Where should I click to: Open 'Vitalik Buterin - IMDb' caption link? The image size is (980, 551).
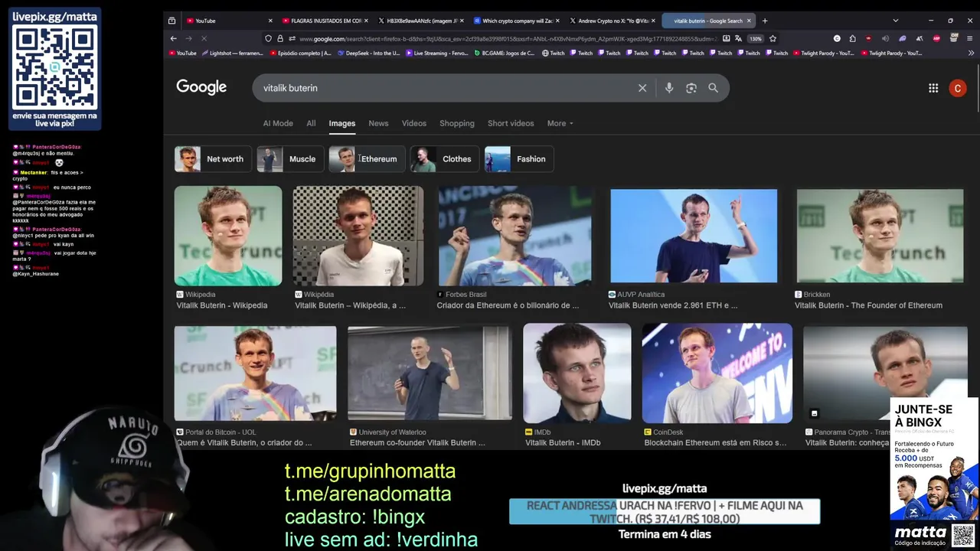[563, 443]
